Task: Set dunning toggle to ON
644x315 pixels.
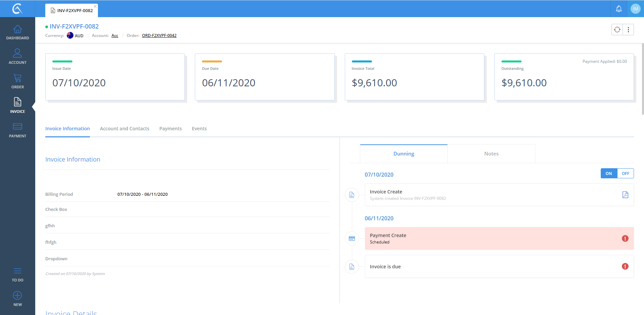Action: (608, 173)
